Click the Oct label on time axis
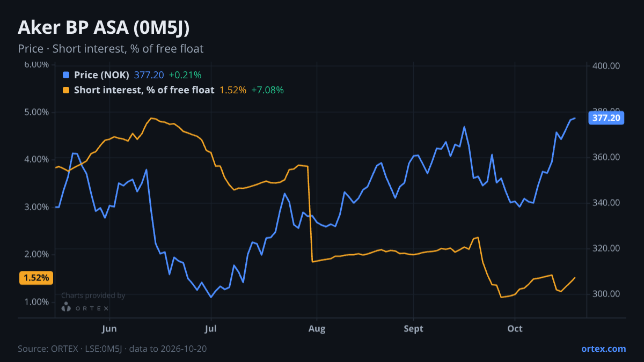Viewport: 644px width, 362px height. pos(515,328)
